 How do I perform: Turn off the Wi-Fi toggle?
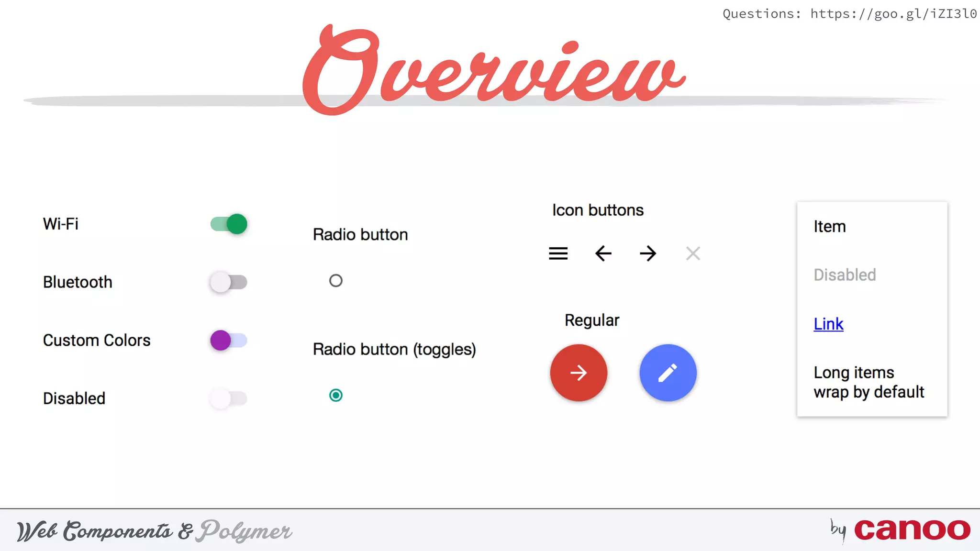tap(229, 224)
